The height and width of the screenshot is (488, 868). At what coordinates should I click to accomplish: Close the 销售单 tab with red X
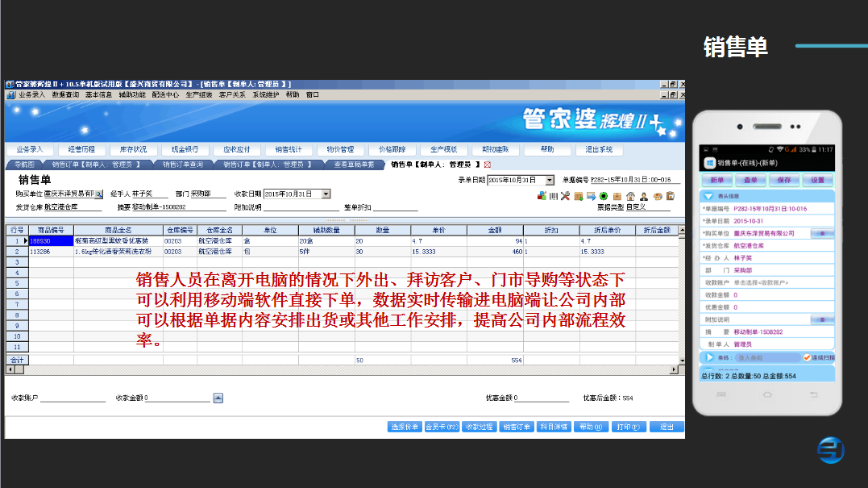[x=488, y=165]
